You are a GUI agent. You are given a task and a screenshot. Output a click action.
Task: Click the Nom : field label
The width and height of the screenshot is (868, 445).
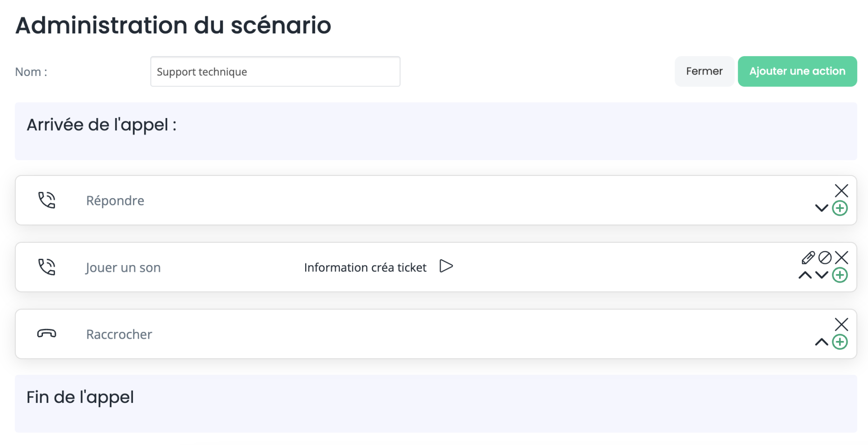[x=31, y=72]
